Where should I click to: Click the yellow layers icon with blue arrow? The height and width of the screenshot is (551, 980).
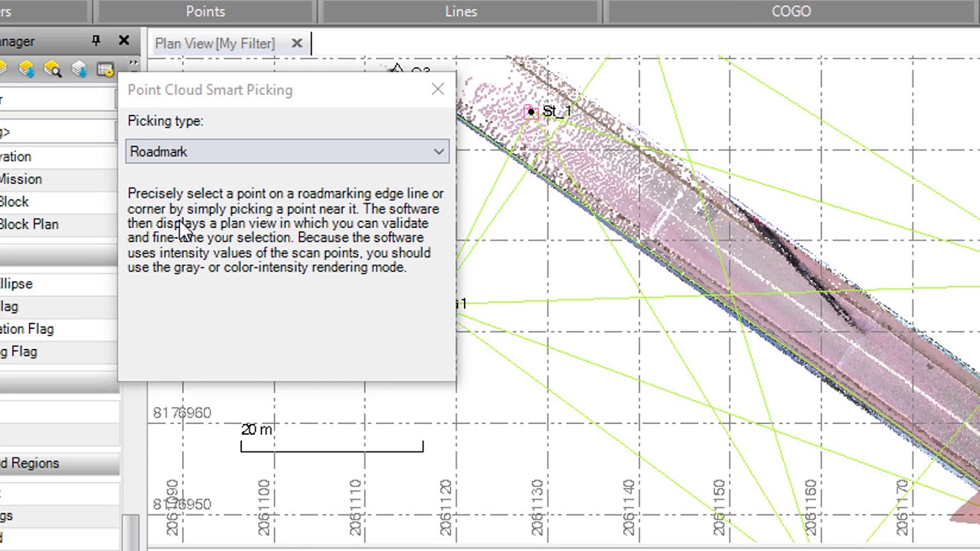click(27, 70)
